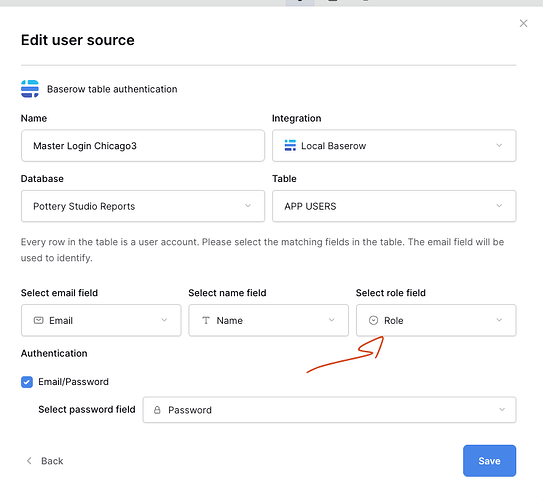
Task: Click the Local Baserow integration icon
Action: click(290, 145)
